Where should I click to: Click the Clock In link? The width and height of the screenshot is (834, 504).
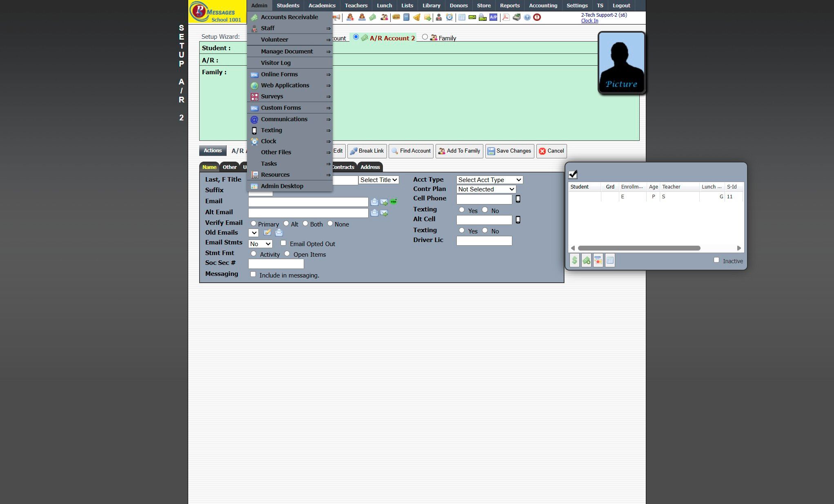tap(589, 21)
